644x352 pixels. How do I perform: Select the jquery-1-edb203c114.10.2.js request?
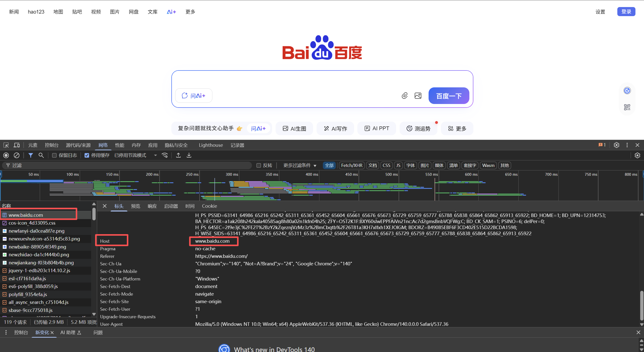46,270
